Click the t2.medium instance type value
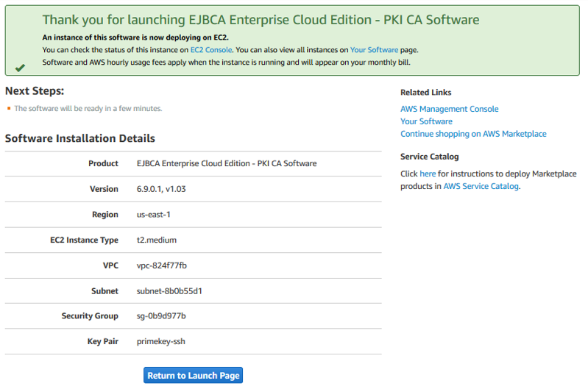This screenshot has height=389, width=588. [x=157, y=240]
